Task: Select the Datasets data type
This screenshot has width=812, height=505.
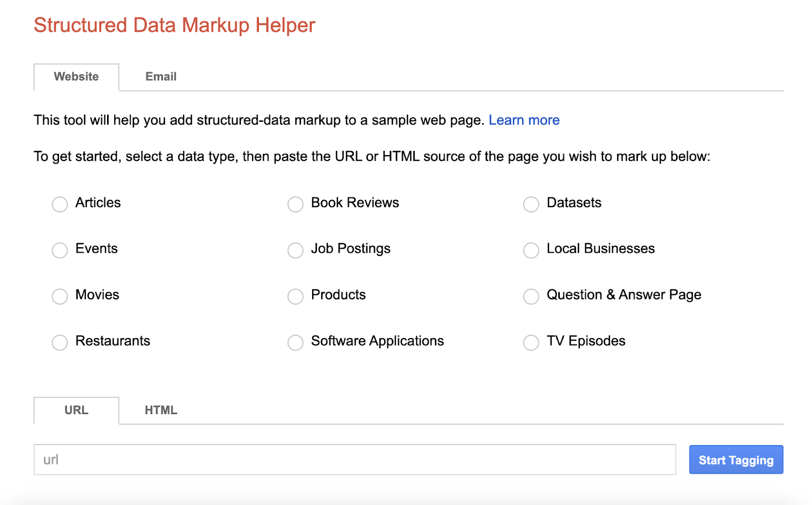Action: click(531, 204)
